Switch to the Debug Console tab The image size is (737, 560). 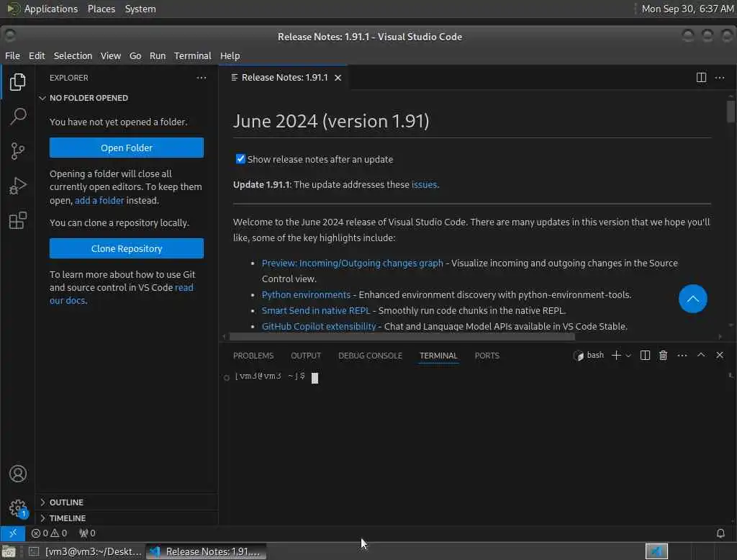[x=370, y=356]
